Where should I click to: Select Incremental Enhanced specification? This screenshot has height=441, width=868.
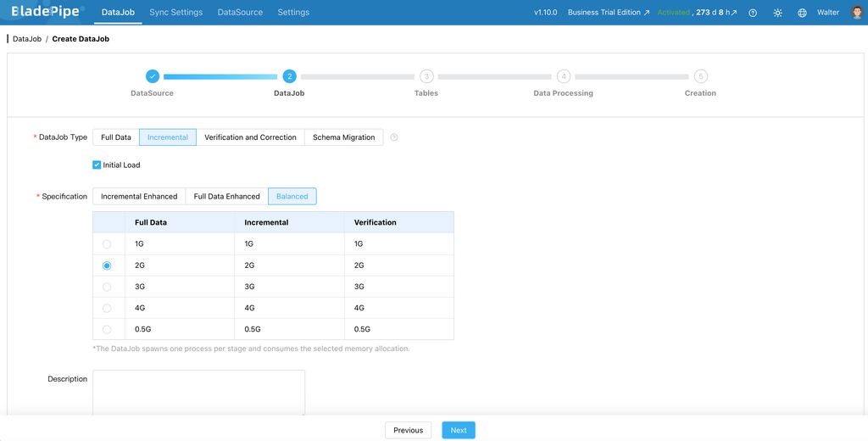click(x=139, y=197)
